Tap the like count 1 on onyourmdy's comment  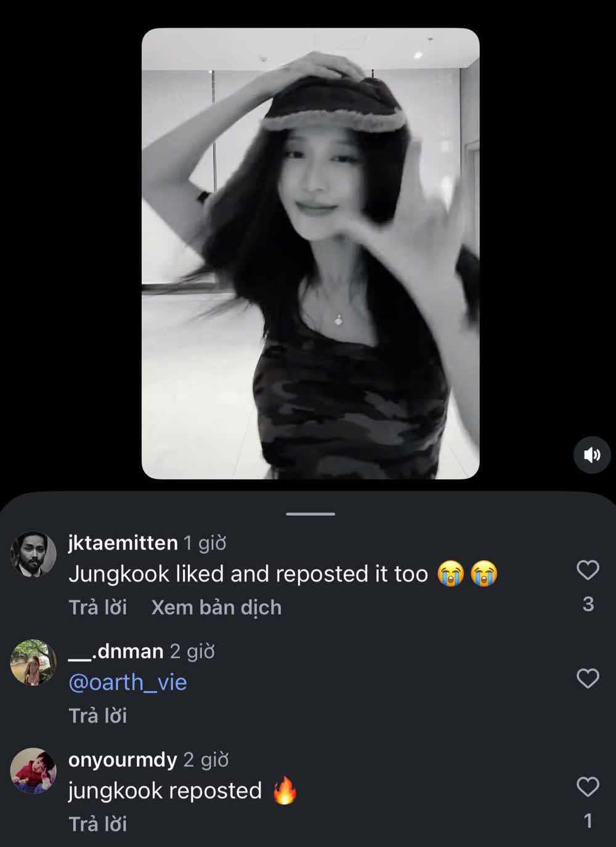pyautogui.click(x=588, y=821)
